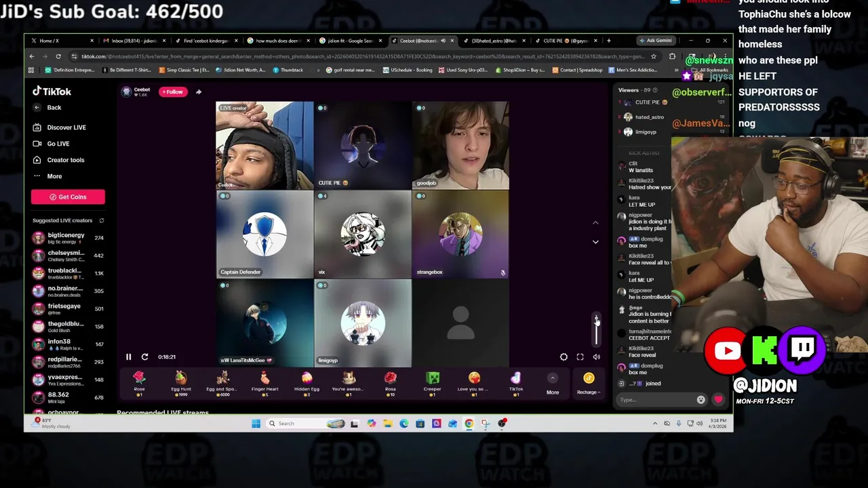This screenshot has width=868, height=488.
Task: Send the You're awesome cat gift
Action: 348,383
